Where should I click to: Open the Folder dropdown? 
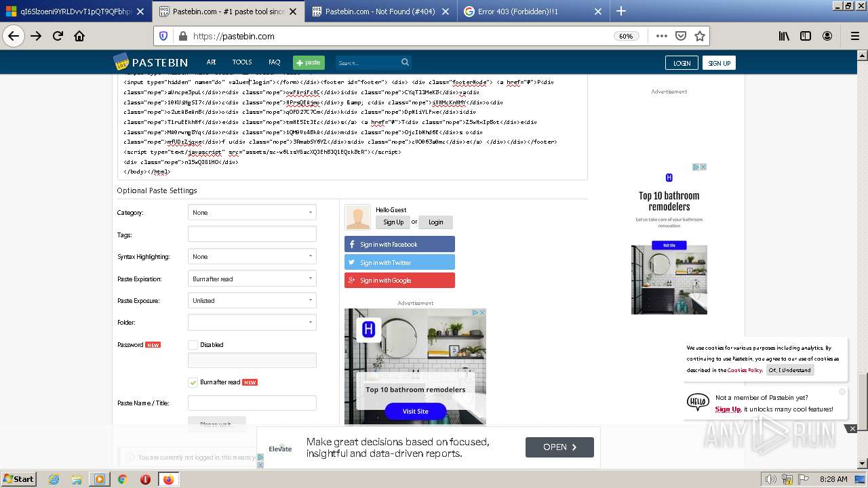252,322
